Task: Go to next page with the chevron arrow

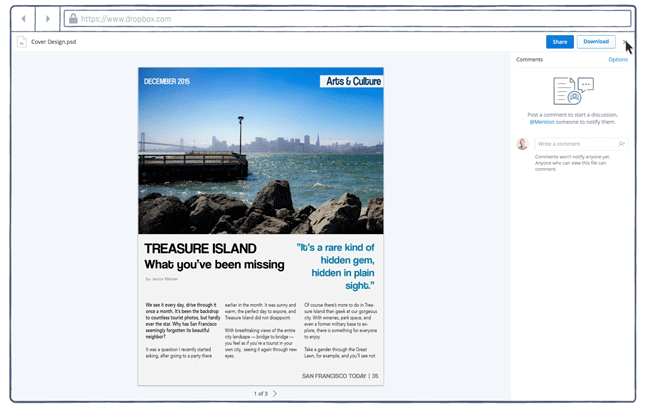Action: (x=276, y=394)
